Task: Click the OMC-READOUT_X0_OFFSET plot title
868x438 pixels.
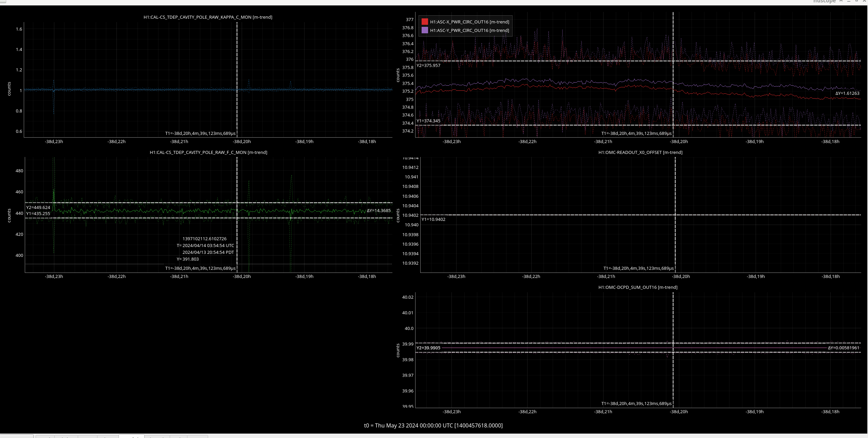Action: pyautogui.click(x=640, y=152)
